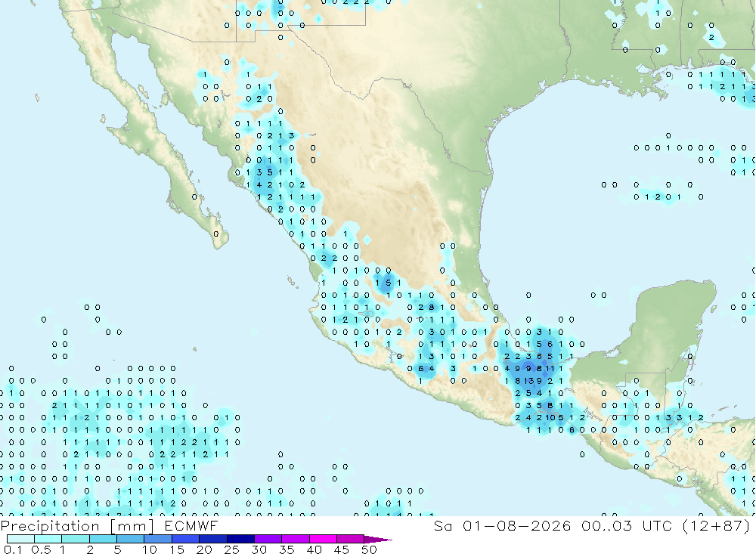Screen dimensions: 756x554
Task: Click the 25–30 mm dark navy swatch
Action: [x=240, y=539]
